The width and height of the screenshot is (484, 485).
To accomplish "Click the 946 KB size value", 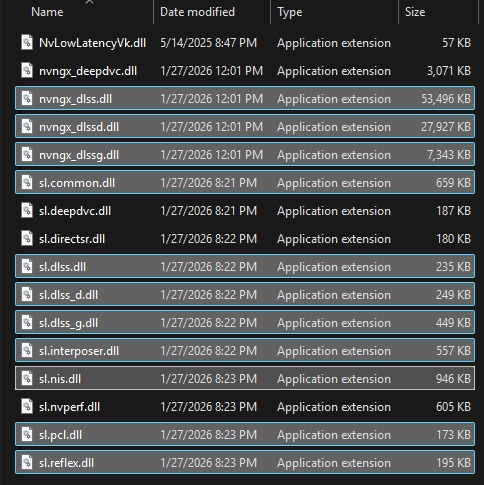I will [453, 379].
